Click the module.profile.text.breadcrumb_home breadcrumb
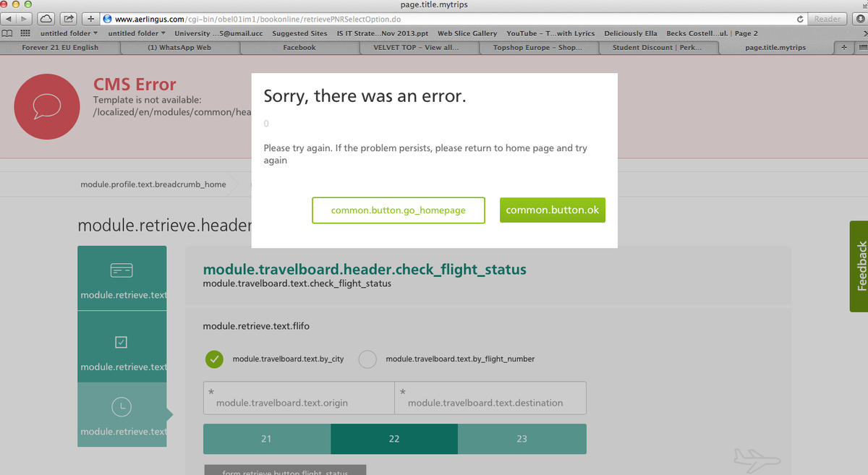 pos(153,184)
